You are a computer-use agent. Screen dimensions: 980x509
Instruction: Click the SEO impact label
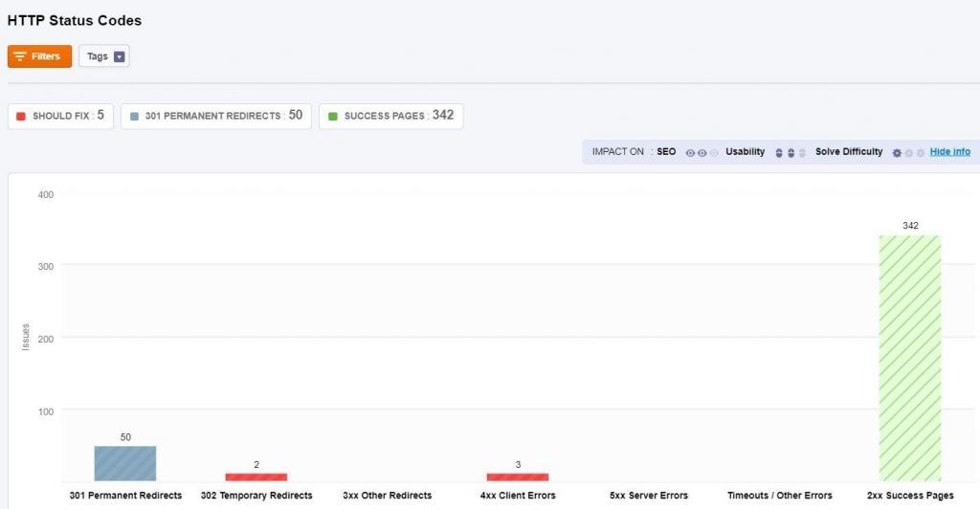click(x=666, y=152)
